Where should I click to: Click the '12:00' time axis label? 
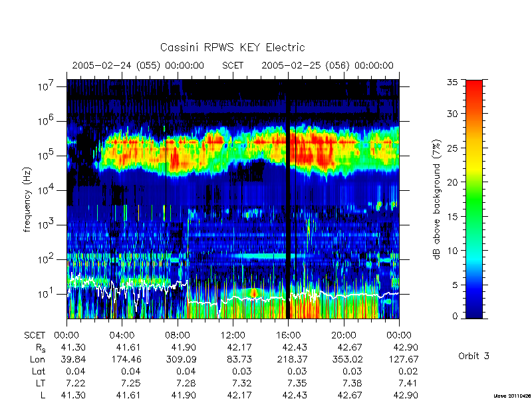233,335
